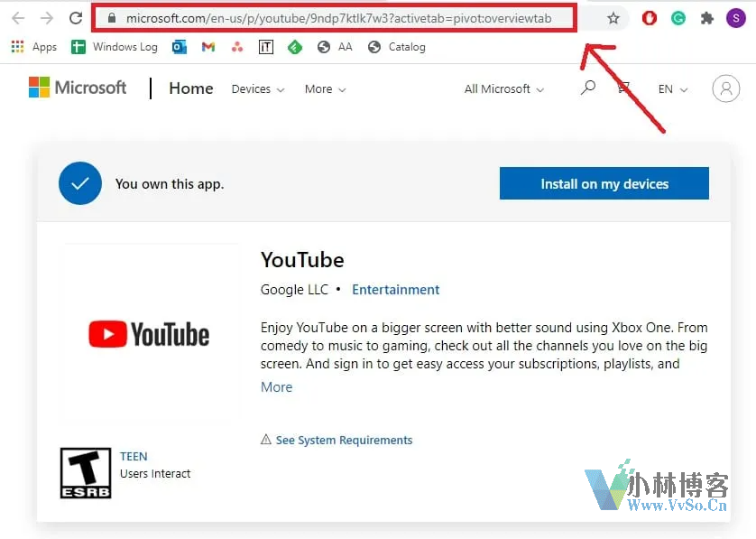Open the green diamond bookmark icon

pos(295,47)
